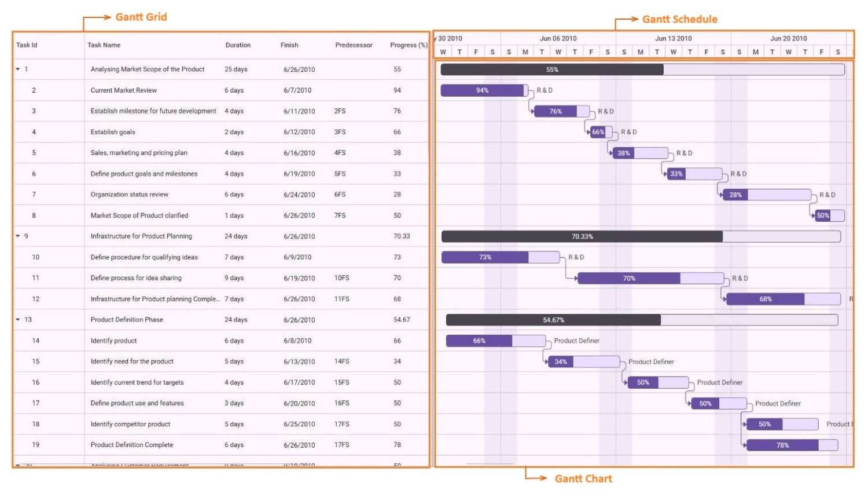Select the Jun 20 2010 week header
Screen dimensions: 868x501
[x=789, y=38]
